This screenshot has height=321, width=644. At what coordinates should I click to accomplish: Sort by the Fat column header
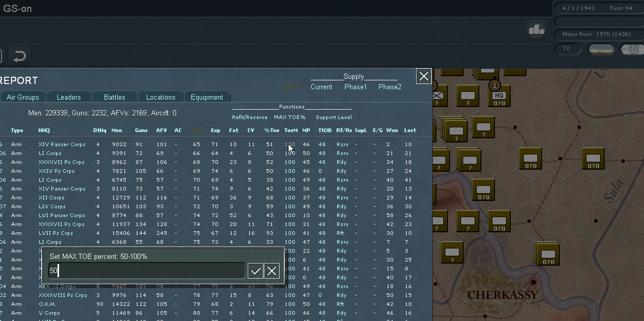(x=234, y=130)
